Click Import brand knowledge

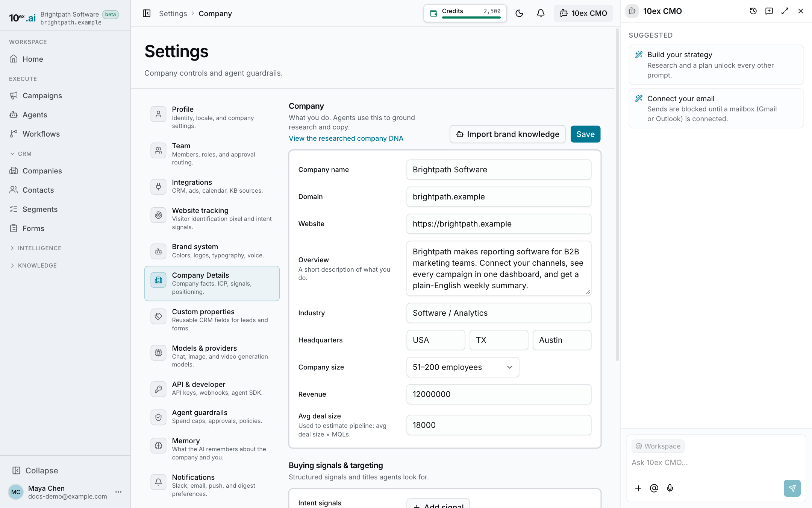pos(507,134)
